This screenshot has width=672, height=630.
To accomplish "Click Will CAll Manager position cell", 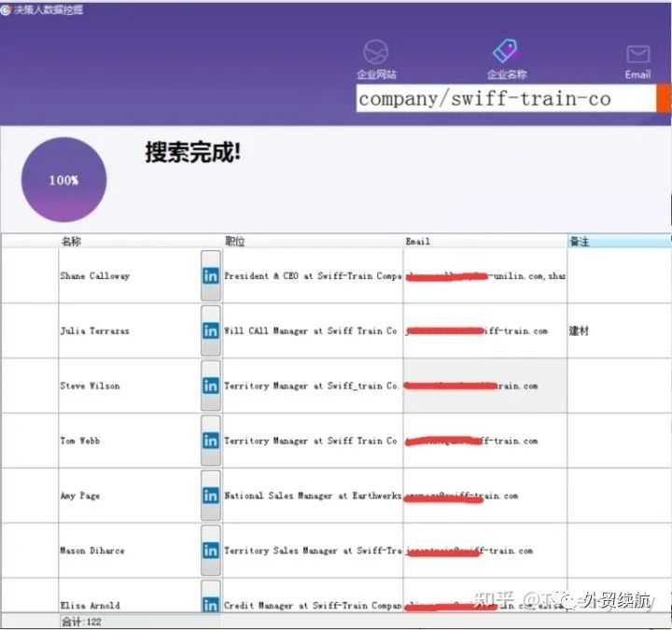I will (313, 330).
